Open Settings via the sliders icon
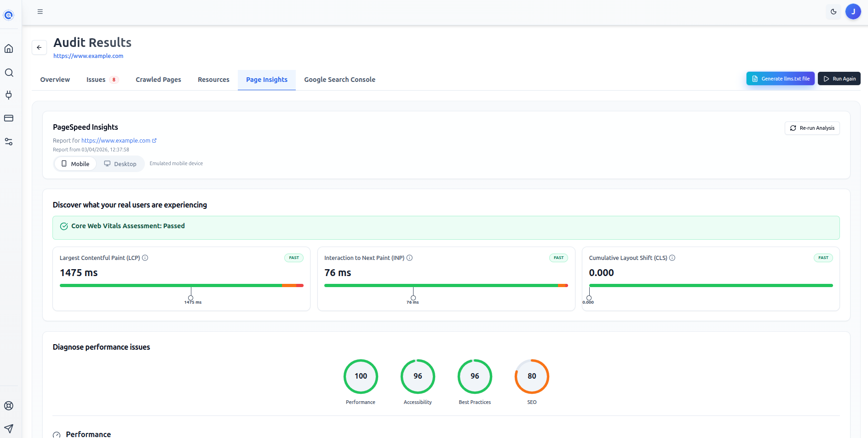Screen dimensions: 868x438 tap(8, 142)
